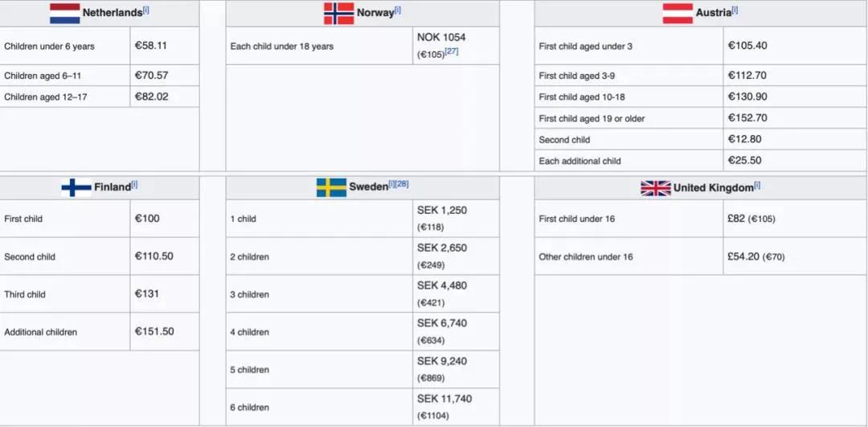Open the Austria flag image
Image resolution: width=868 pixels, height=427 pixels.
(678, 14)
